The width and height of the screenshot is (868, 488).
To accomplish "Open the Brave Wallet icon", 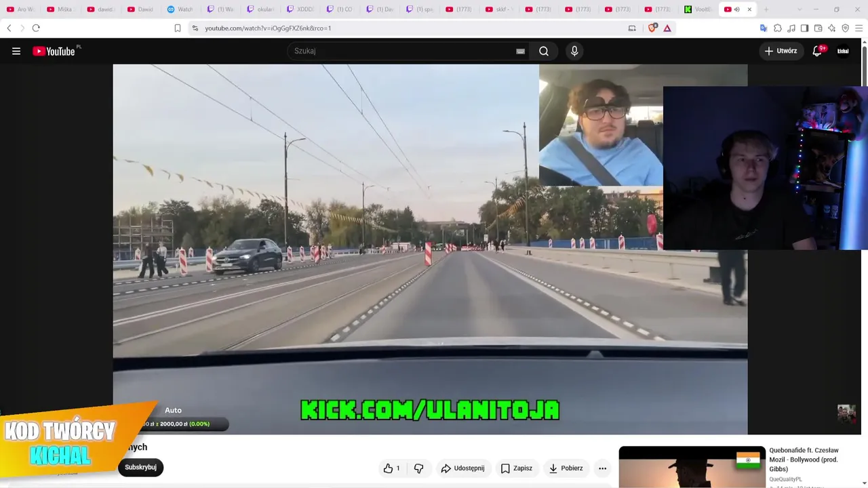I will pyautogui.click(x=818, y=28).
